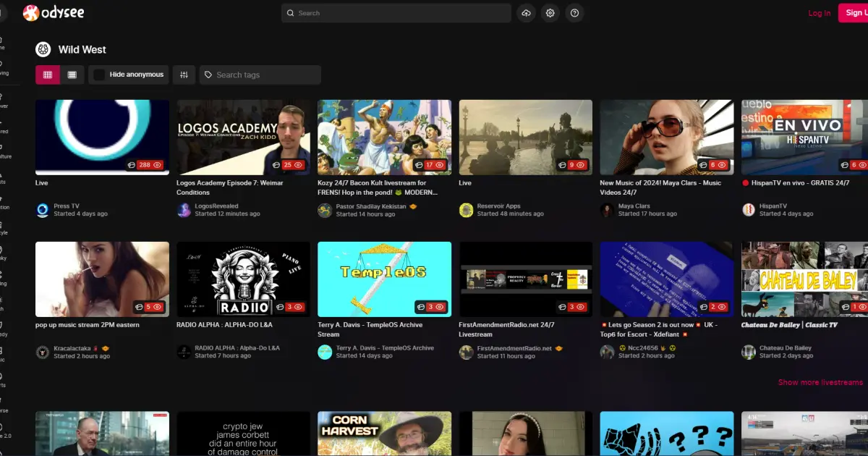This screenshot has width=868, height=456.
Task: Click the main Search box
Action: pos(396,13)
